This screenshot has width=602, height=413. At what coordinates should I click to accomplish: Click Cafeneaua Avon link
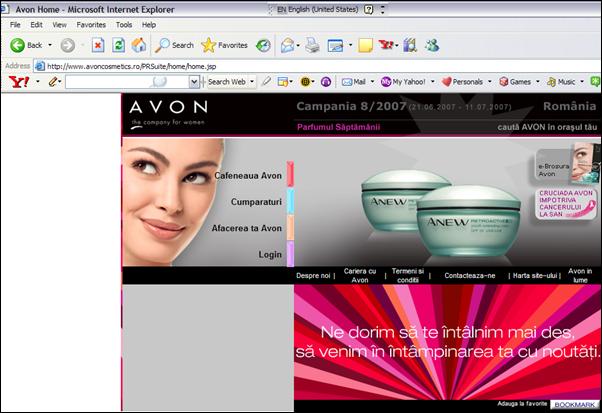click(248, 176)
